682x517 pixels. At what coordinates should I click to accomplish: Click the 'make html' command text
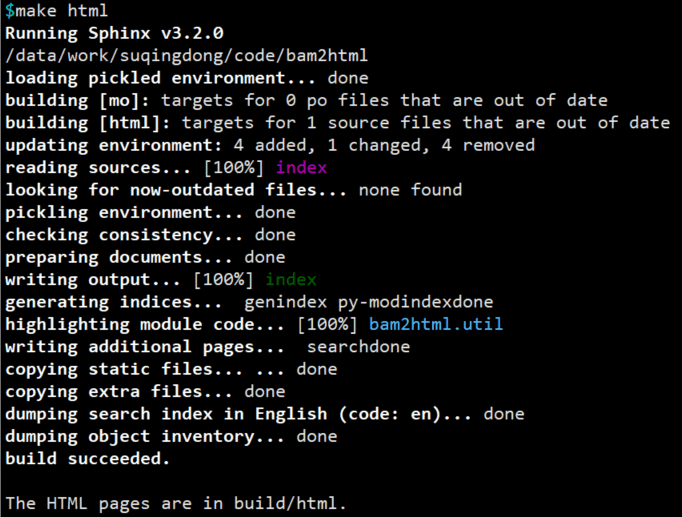(61, 10)
